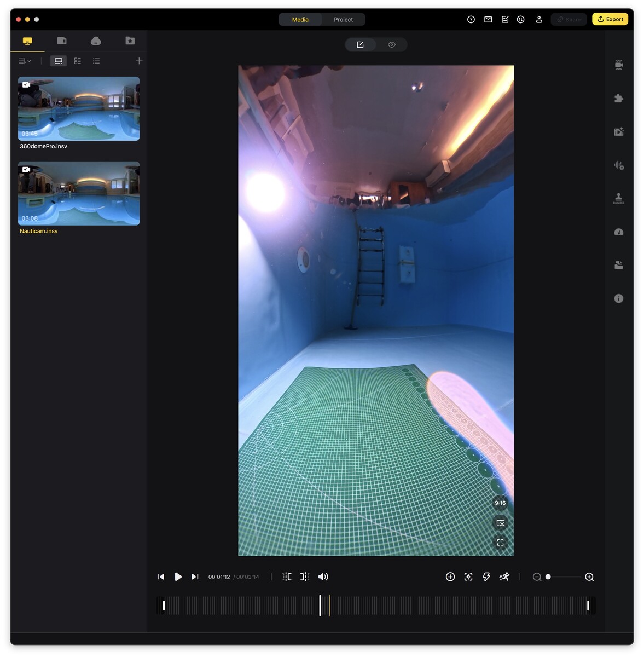Click the yellow Export button

point(610,19)
